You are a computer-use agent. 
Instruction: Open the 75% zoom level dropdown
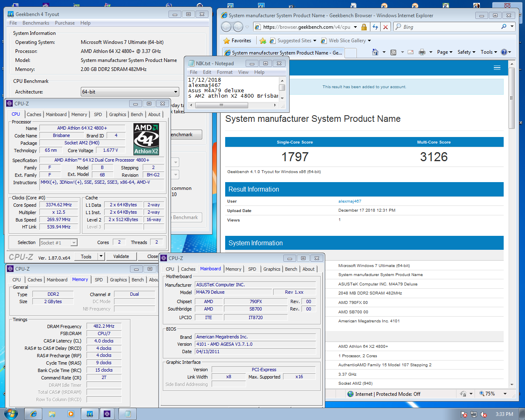tap(505, 394)
